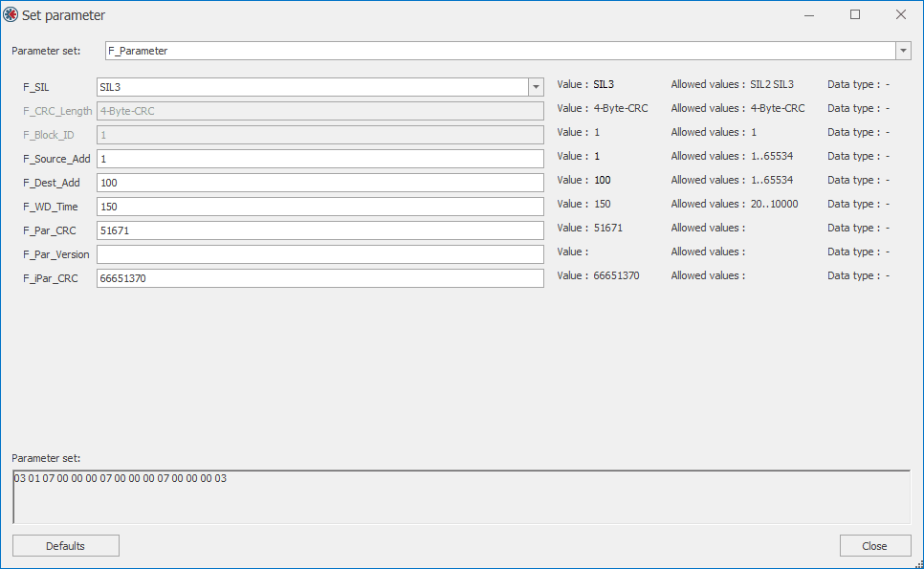This screenshot has width=924, height=569.
Task: Click the allowed values text '20..10000'
Action: click(775, 204)
